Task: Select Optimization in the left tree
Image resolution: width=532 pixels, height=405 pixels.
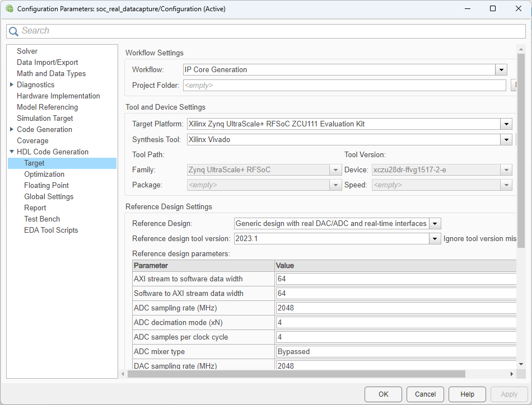Action: point(44,174)
